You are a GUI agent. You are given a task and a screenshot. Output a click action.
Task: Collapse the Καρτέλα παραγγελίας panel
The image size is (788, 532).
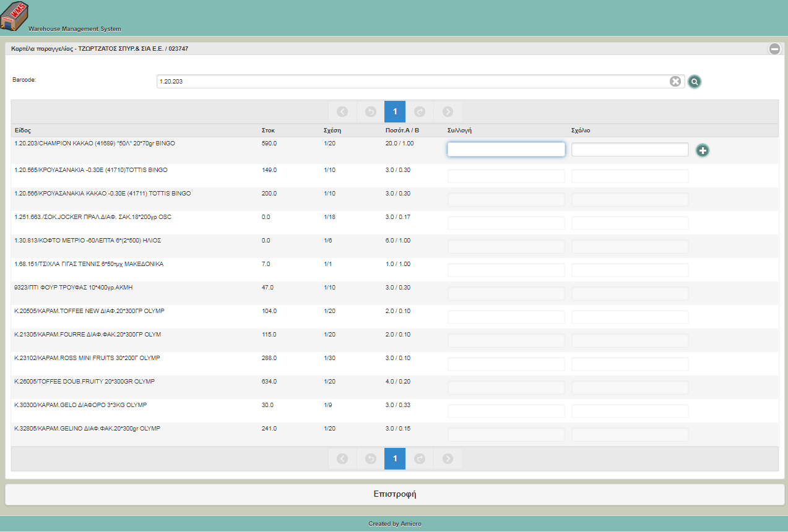[774, 49]
